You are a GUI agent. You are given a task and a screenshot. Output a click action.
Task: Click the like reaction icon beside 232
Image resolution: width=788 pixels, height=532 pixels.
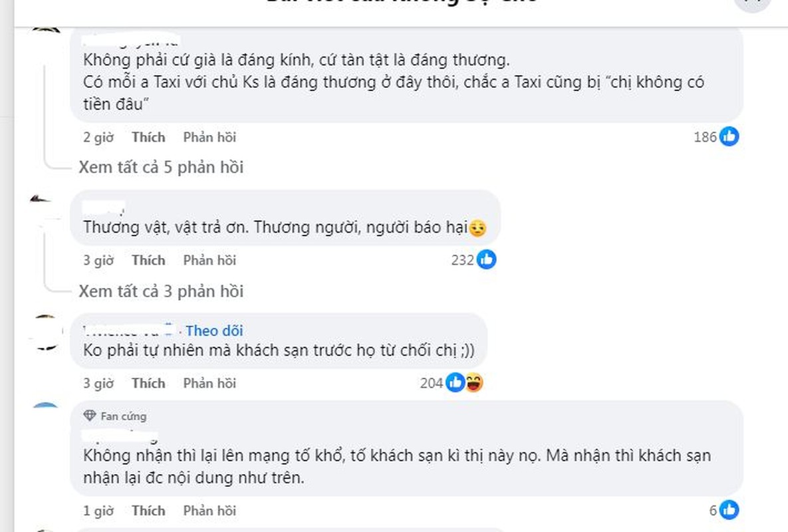[486, 260]
